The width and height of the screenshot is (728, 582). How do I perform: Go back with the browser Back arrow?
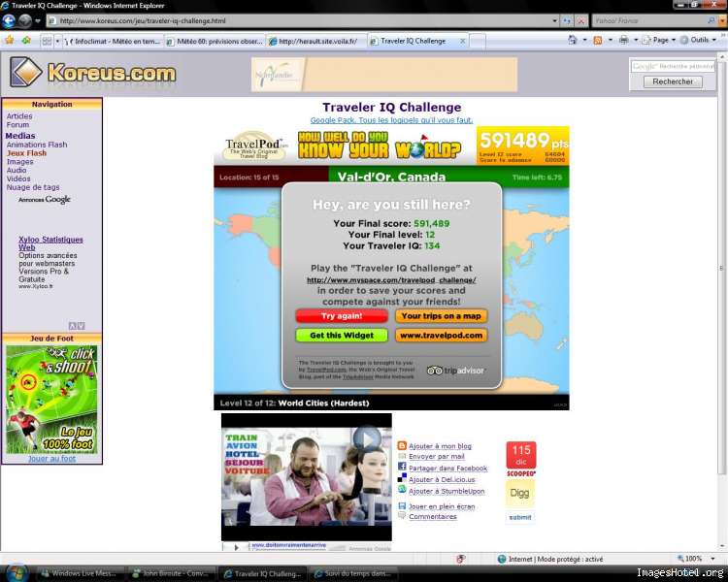tap(9, 21)
